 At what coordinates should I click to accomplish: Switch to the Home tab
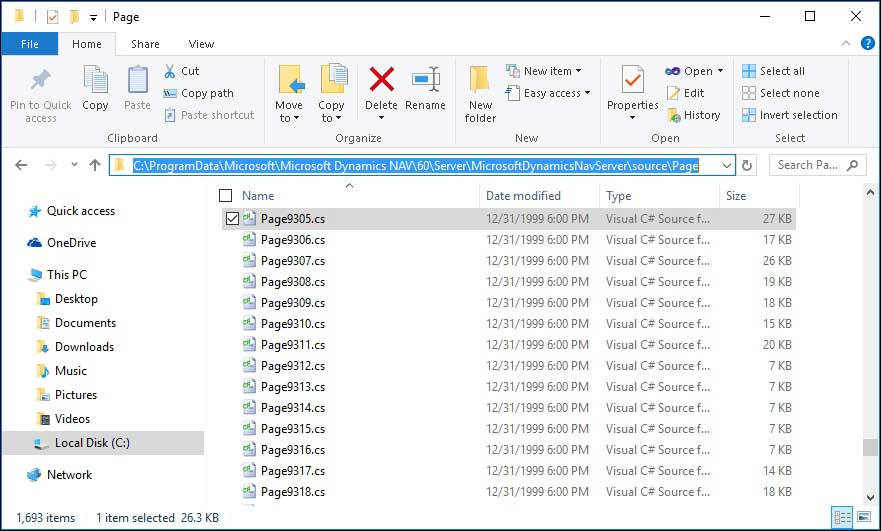87,44
